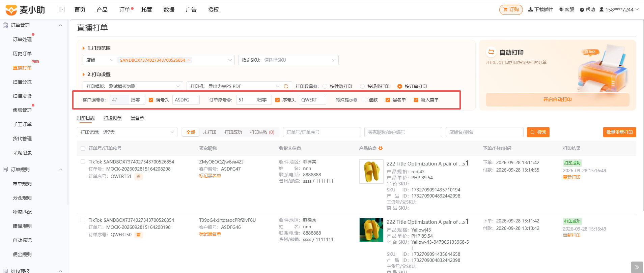Click the 麦小助 logo icon
Viewport: 644px width, 273px height.
click(11, 10)
